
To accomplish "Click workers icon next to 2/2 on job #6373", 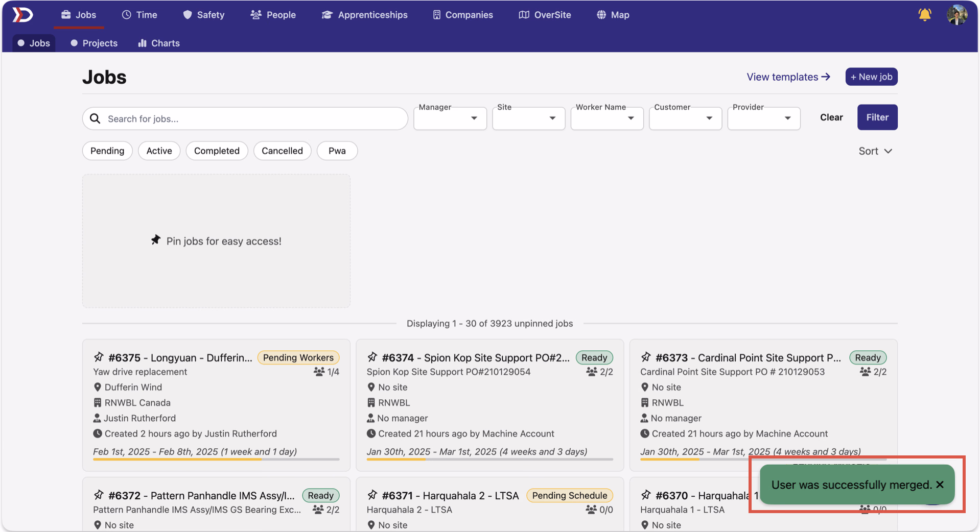I will coord(865,372).
